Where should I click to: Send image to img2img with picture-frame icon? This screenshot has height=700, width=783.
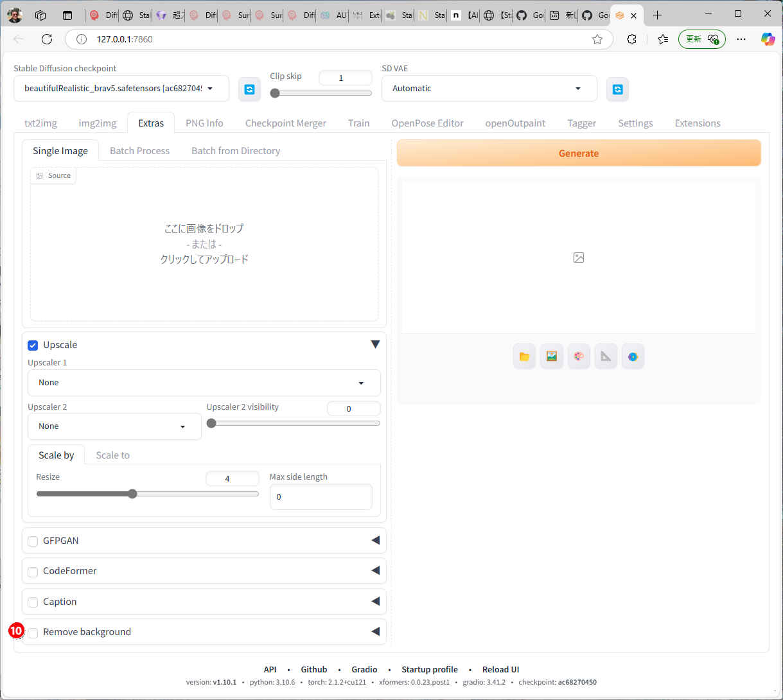point(552,356)
